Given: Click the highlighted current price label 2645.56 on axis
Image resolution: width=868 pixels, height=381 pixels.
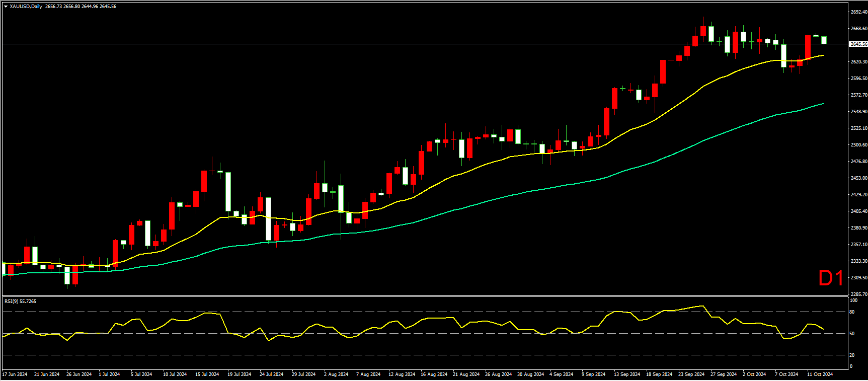Looking at the screenshot, I should (858, 44).
